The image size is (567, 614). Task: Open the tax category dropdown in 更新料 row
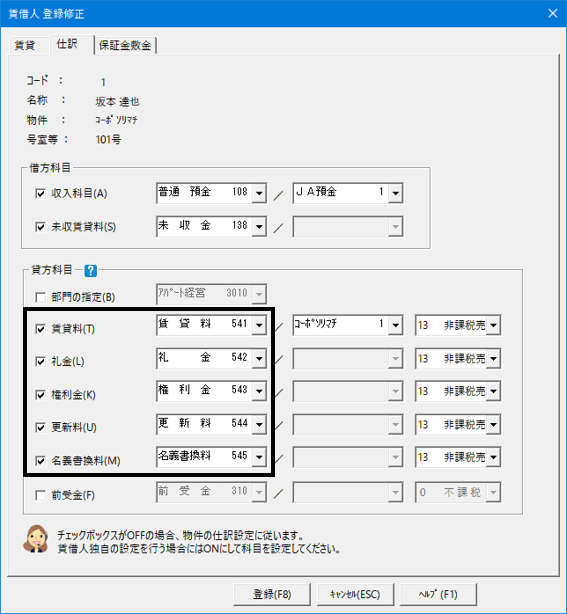493,424
